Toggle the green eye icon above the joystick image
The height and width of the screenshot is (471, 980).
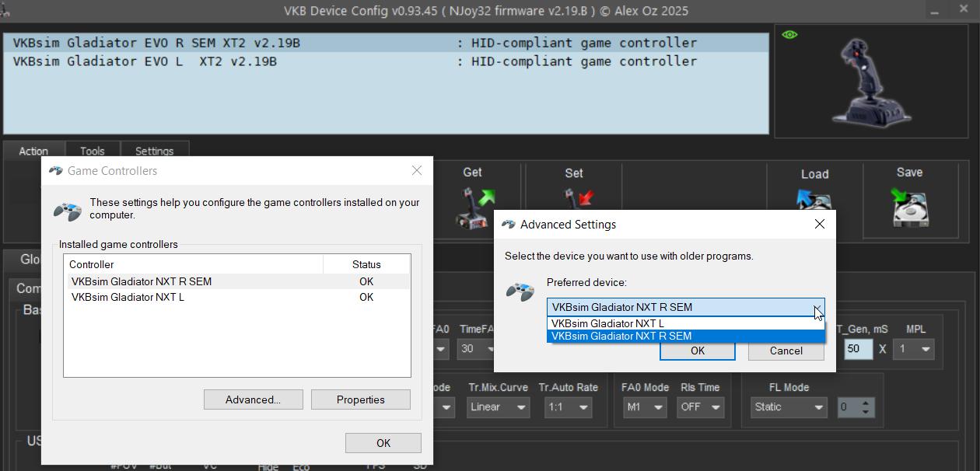(x=789, y=35)
